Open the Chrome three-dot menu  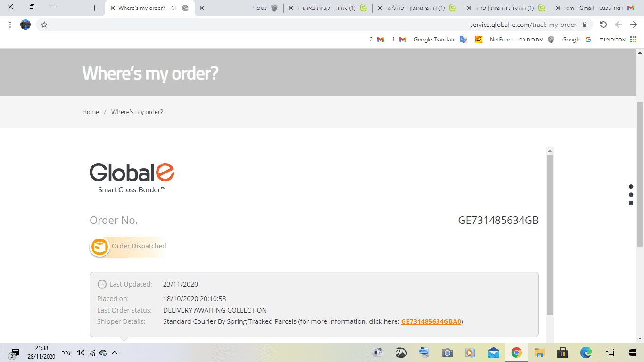click(10, 25)
